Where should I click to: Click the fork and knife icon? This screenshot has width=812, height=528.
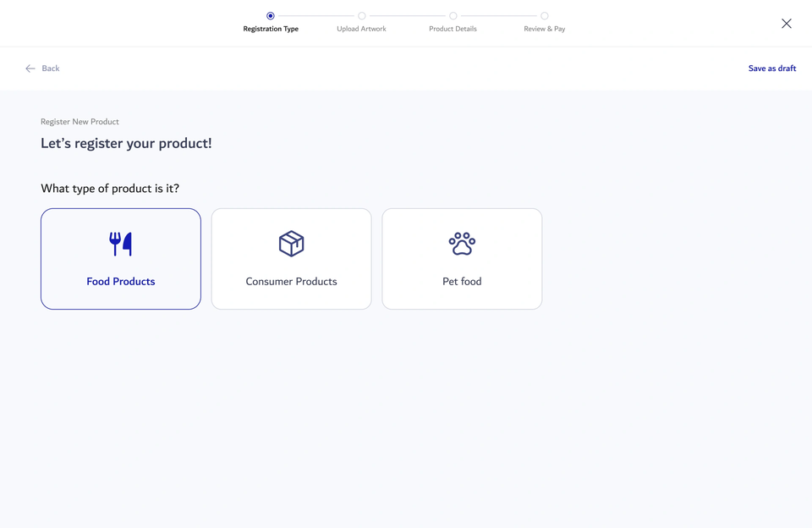121,244
